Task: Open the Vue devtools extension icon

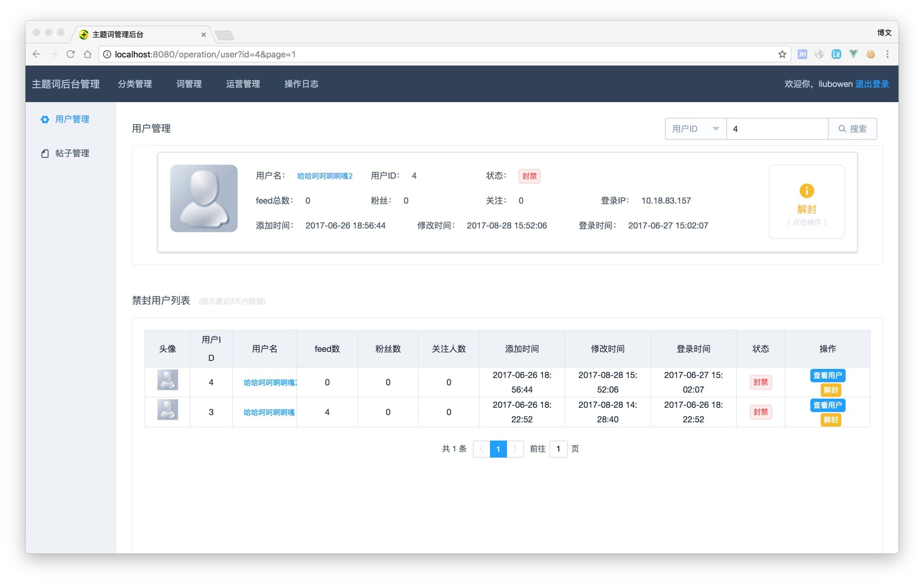Action: (x=853, y=54)
